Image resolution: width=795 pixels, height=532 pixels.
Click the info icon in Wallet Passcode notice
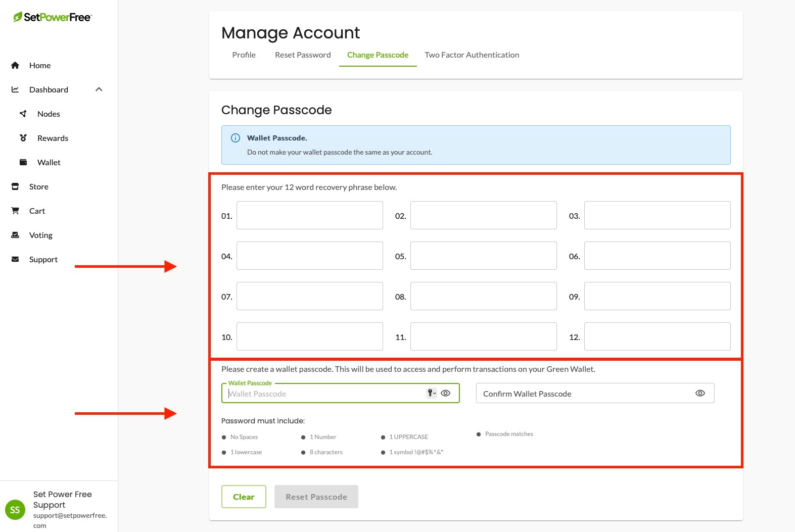click(x=236, y=138)
